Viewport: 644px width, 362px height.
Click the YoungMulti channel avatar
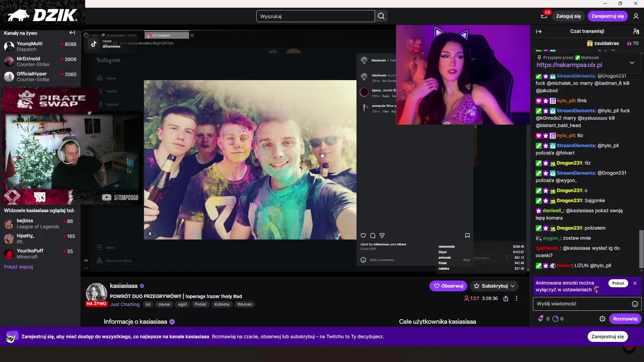pyautogui.click(x=9, y=46)
